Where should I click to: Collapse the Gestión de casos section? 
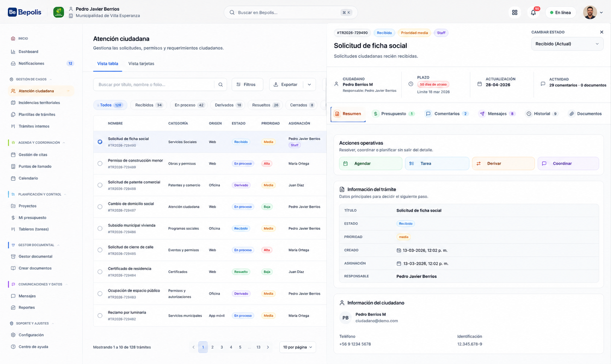[51, 79]
